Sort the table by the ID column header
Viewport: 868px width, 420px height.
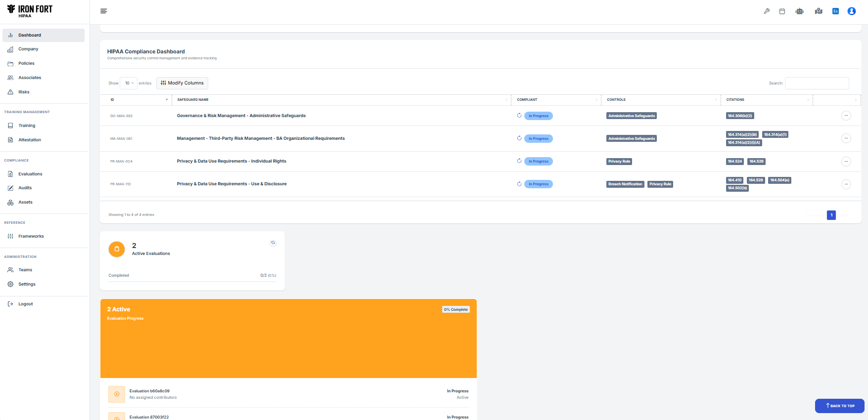click(138, 100)
